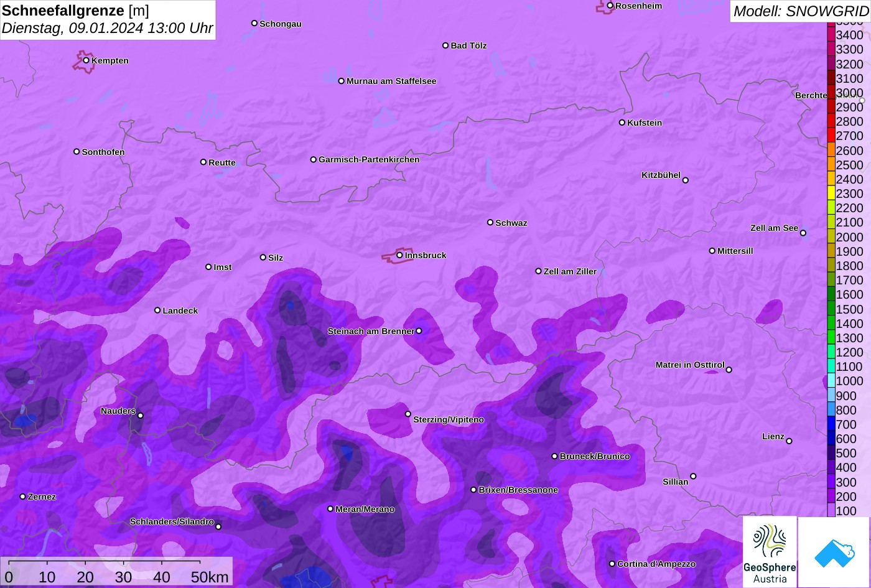871x588 pixels.
Task: Click the 50km scale bar label
Action: click(x=210, y=577)
